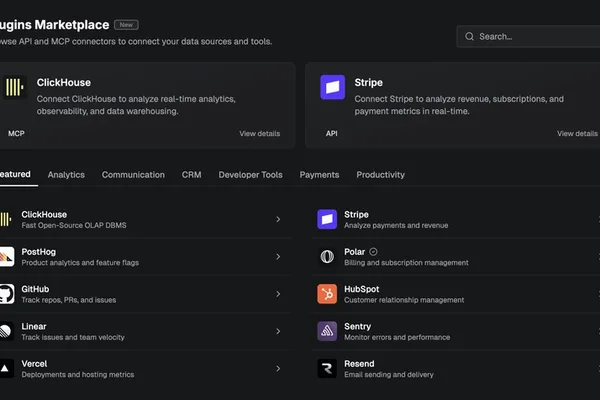Select the HubSpot list entry name
600x400 pixels.
click(362, 289)
